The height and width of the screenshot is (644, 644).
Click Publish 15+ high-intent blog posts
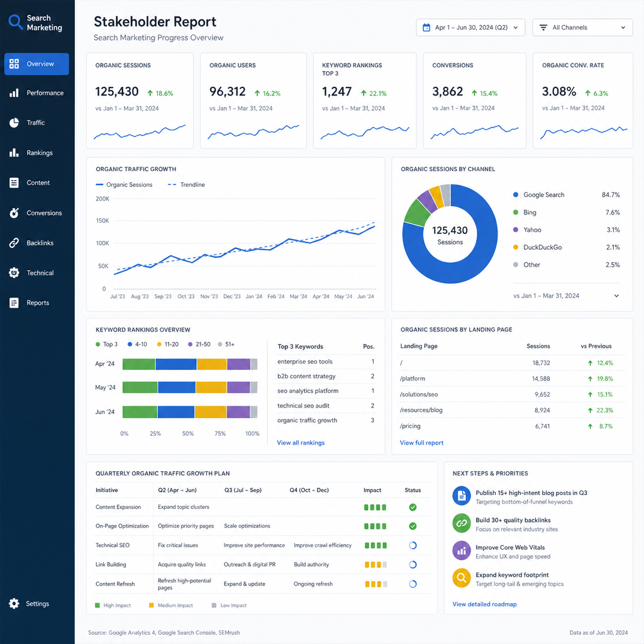pyautogui.click(x=531, y=493)
